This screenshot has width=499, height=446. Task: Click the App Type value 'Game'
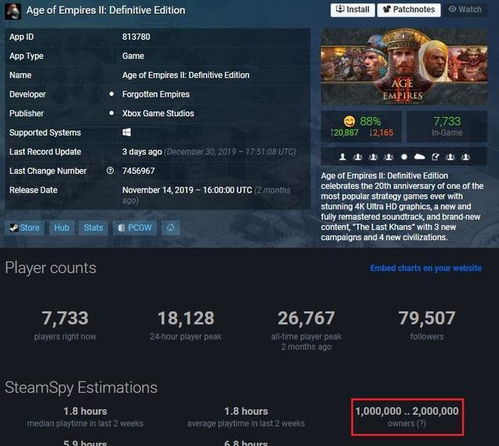[133, 56]
